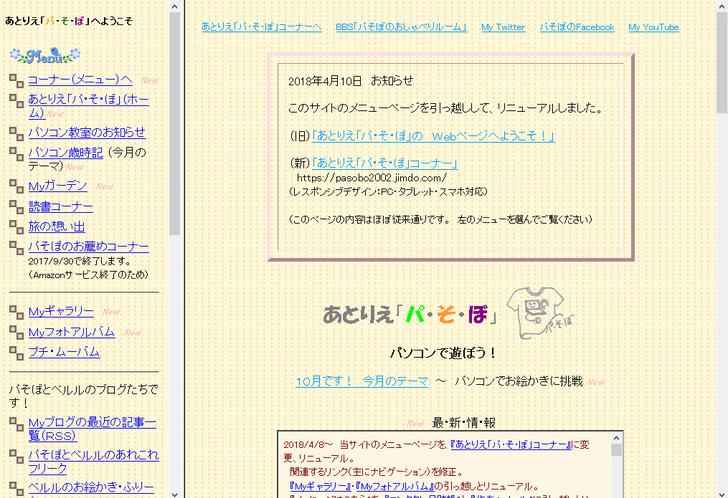Viewport: 728px width, 498px height.
Task: Click the bullet icon beside Myガーデン
Action: coord(16,187)
